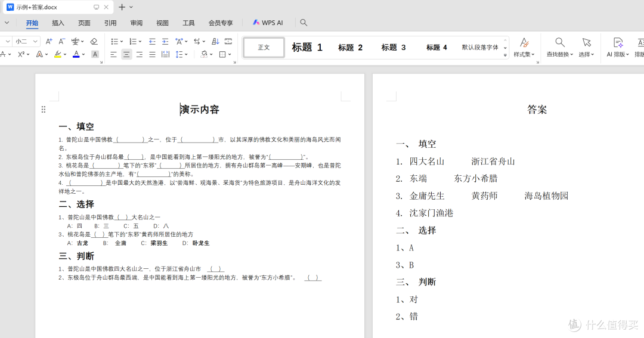Apply distributed alignment
The width and height of the screenshot is (644, 338).
[x=165, y=54]
